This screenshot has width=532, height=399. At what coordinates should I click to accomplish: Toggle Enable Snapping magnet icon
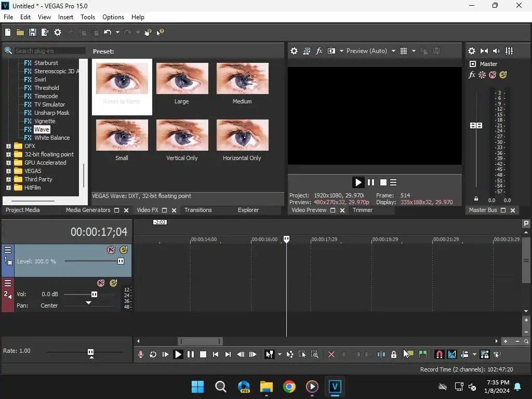[x=439, y=354]
